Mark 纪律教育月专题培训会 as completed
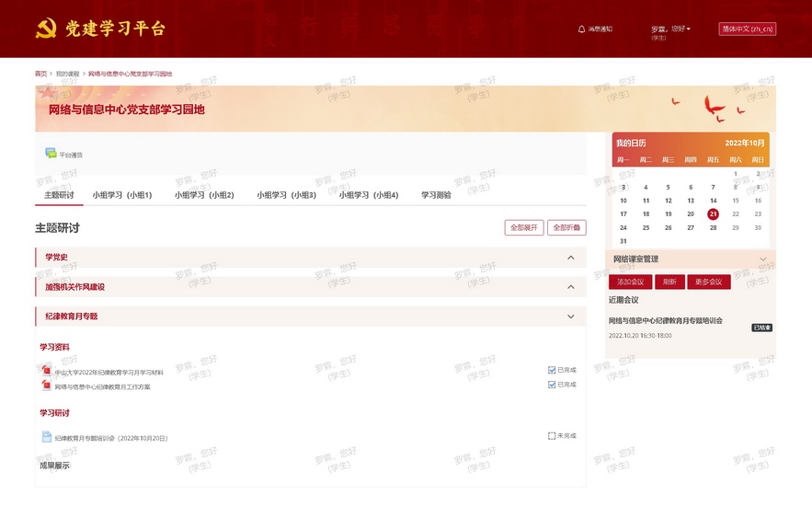The height and width of the screenshot is (530, 812). click(552, 436)
